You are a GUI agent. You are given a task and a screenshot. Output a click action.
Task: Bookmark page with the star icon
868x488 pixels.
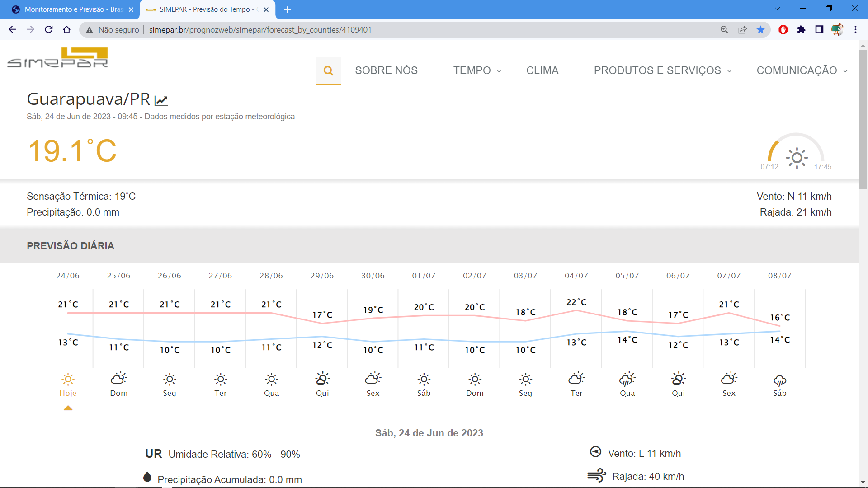pyautogui.click(x=760, y=30)
